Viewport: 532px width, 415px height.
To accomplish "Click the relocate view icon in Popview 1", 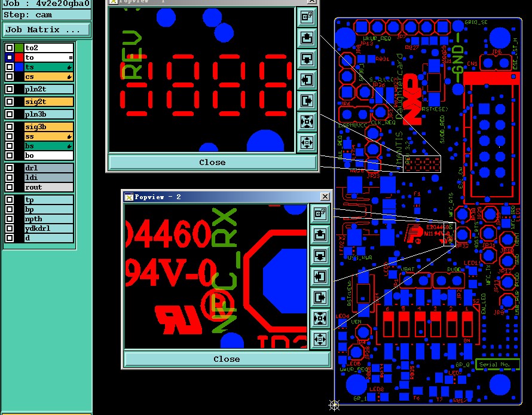I will 307,17.
